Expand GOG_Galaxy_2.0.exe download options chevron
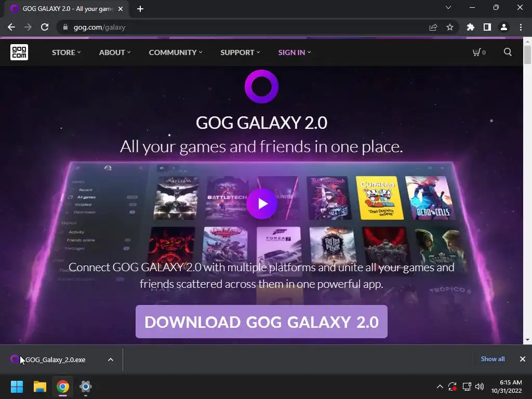The height and width of the screenshot is (399, 532). coord(111,360)
